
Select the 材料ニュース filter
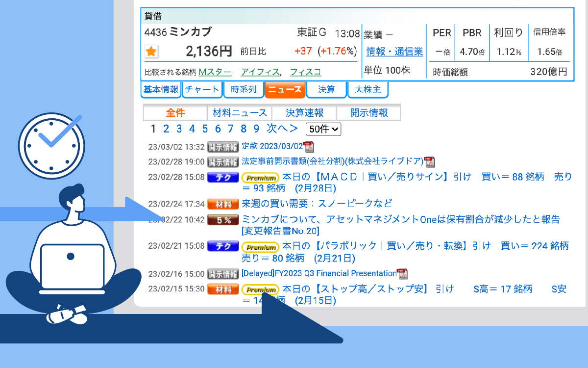point(240,113)
